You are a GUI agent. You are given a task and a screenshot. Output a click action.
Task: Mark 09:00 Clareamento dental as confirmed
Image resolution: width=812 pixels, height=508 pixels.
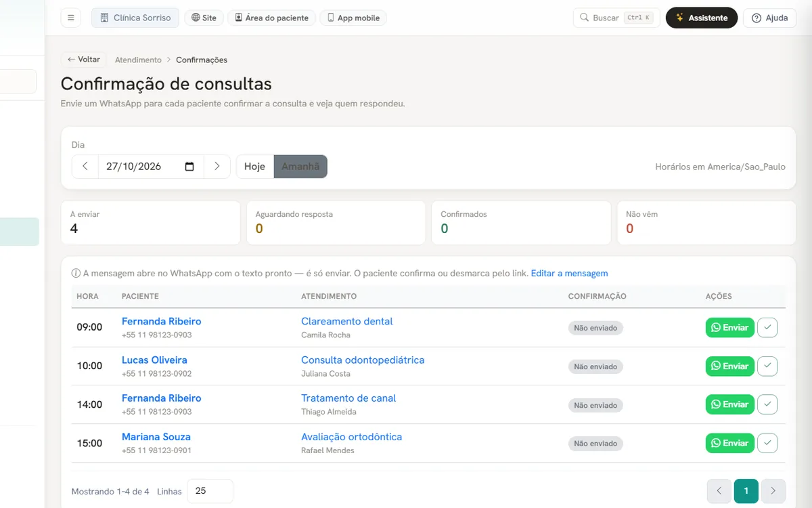[x=767, y=328]
